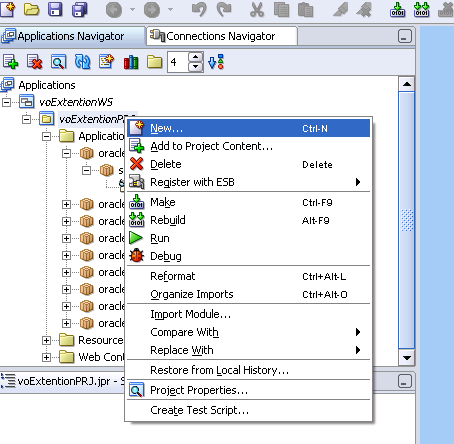Viewport: 454px width, 444px height.
Task: Collapse the voExtentionPRJ project node
Action: (26, 119)
